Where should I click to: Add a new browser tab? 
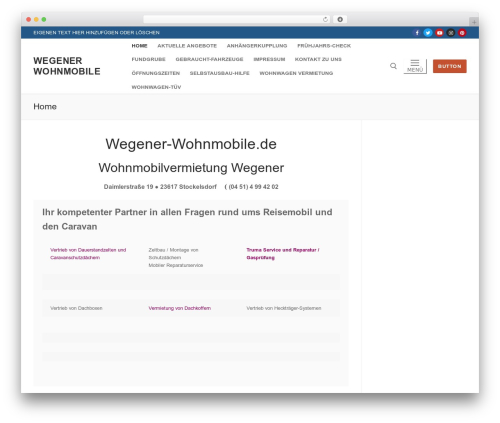click(474, 22)
